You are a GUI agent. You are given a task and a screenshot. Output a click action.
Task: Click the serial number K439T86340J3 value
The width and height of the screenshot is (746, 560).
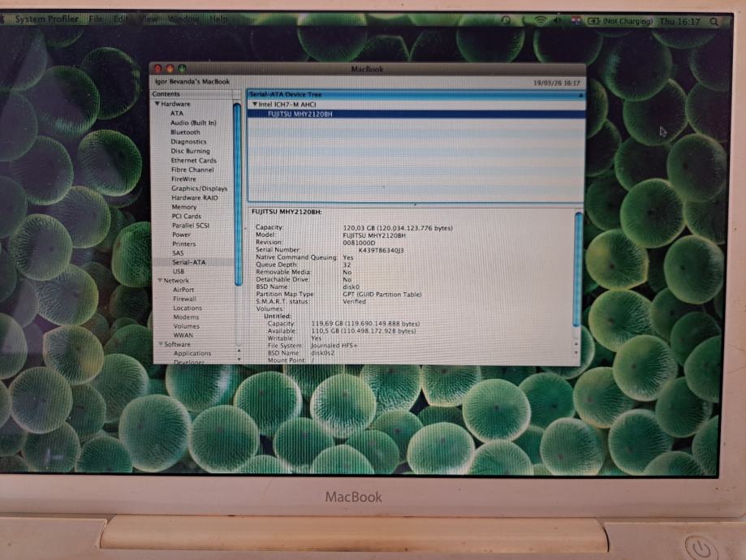(381, 250)
